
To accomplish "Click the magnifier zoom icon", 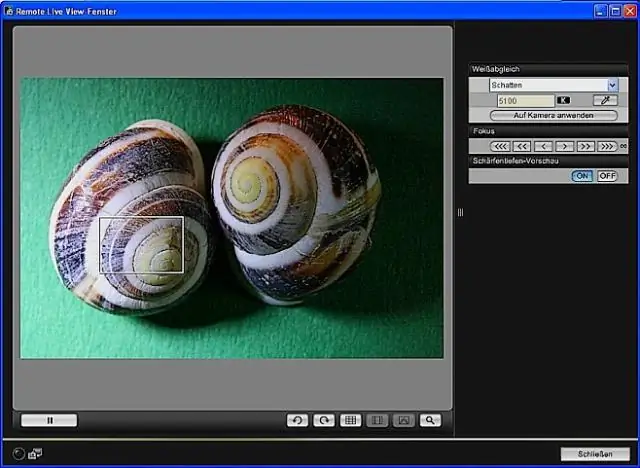I will (431, 421).
